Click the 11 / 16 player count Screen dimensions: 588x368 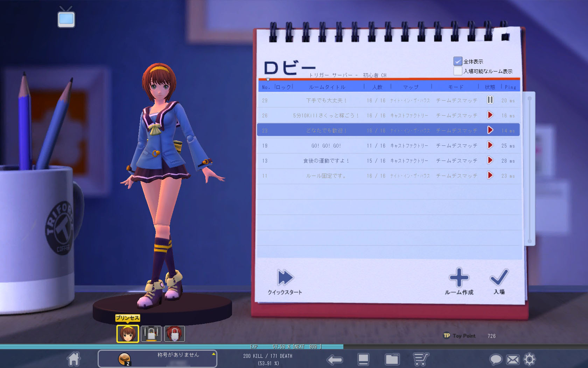[x=376, y=145]
